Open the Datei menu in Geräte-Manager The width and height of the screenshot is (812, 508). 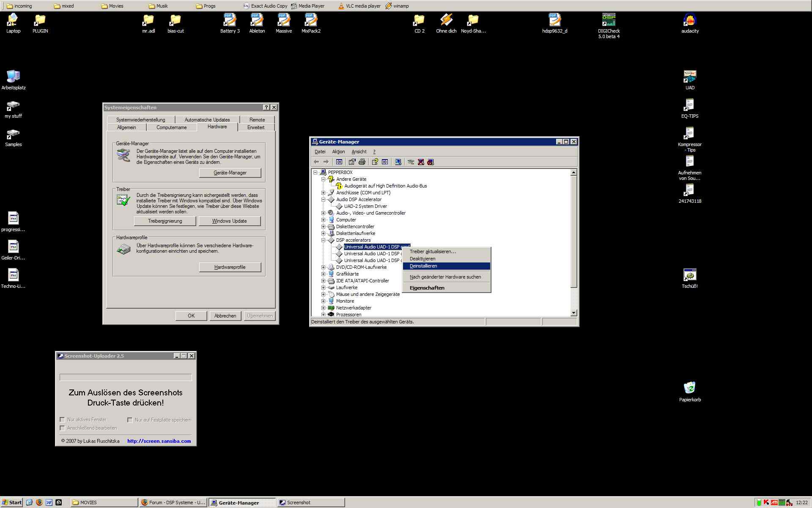click(x=320, y=152)
